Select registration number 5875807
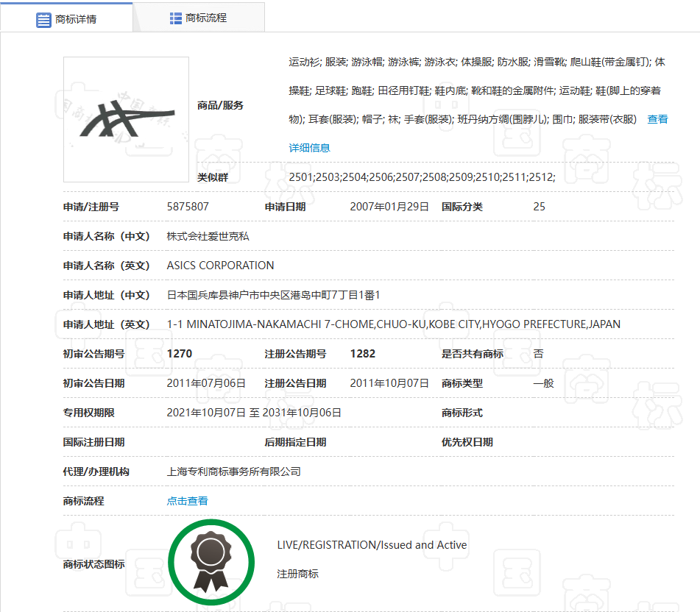 click(188, 207)
